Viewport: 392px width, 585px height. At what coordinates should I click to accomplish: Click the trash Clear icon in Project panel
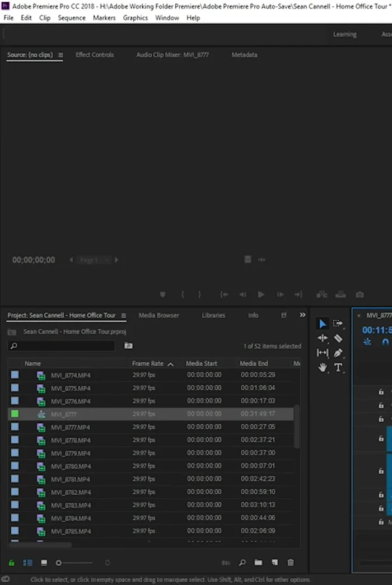click(x=290, y=563)
